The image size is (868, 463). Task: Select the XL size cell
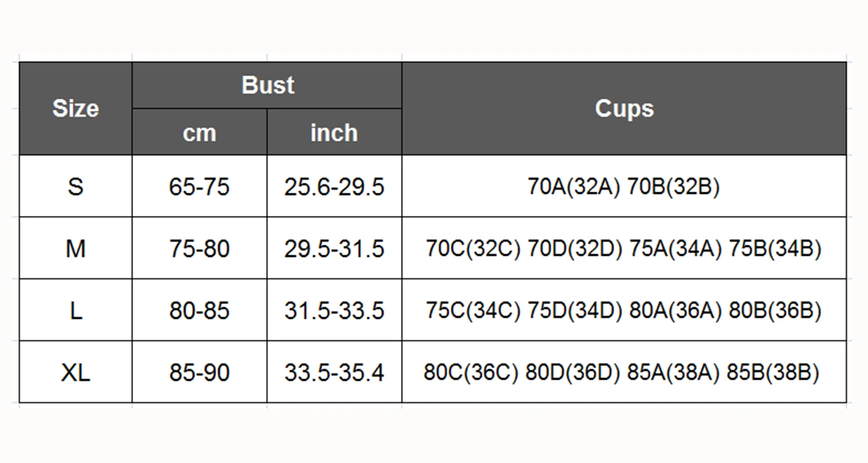coord(76,372)
